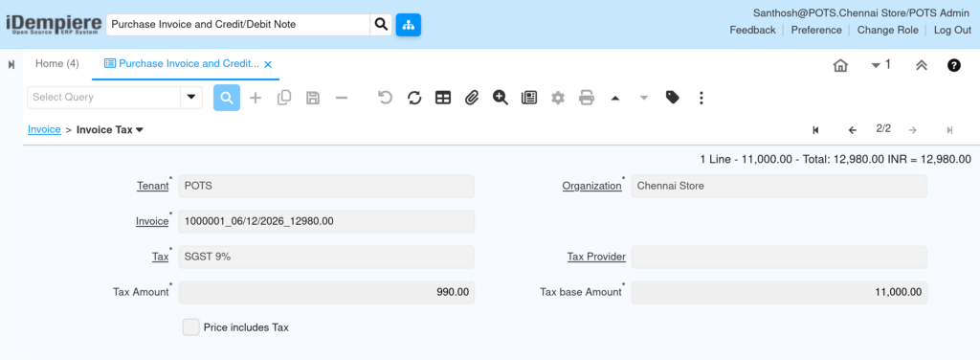Click the Log Out link
The image size is (980, 360).
952,30
